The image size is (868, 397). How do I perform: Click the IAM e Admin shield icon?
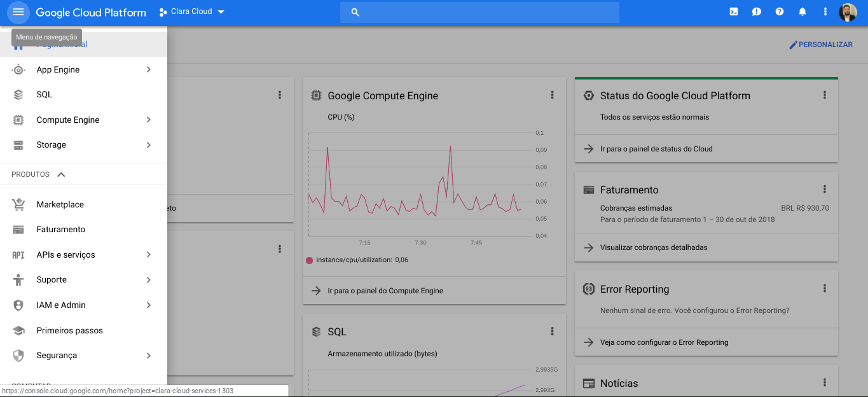[18, 305]
